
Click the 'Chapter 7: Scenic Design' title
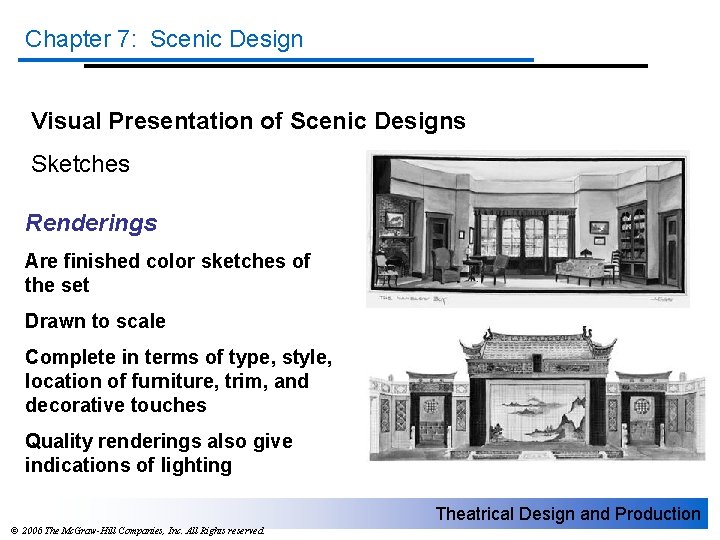(164, 39)
